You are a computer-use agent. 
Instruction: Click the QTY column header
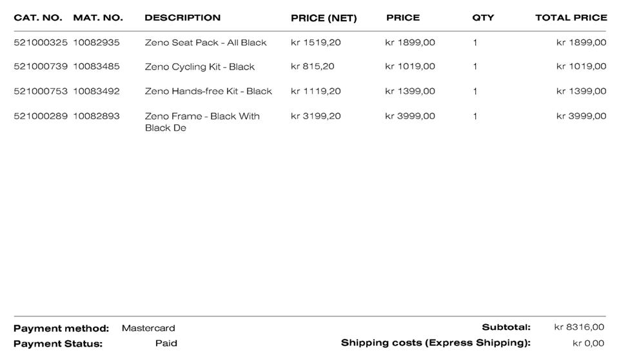coord(483,17)
